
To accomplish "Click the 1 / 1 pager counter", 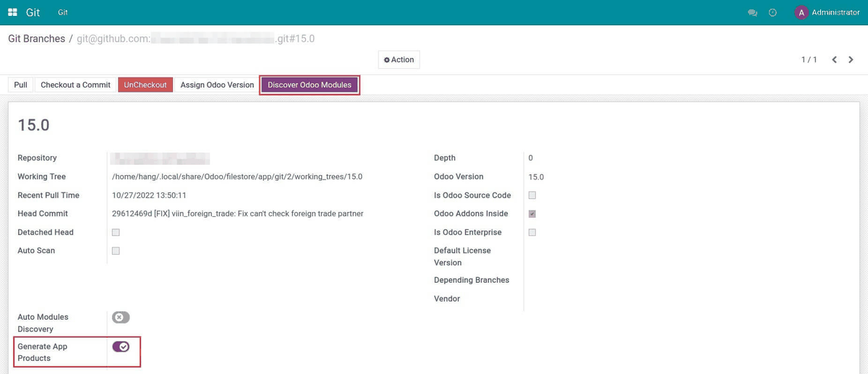I will click(809, 59).
